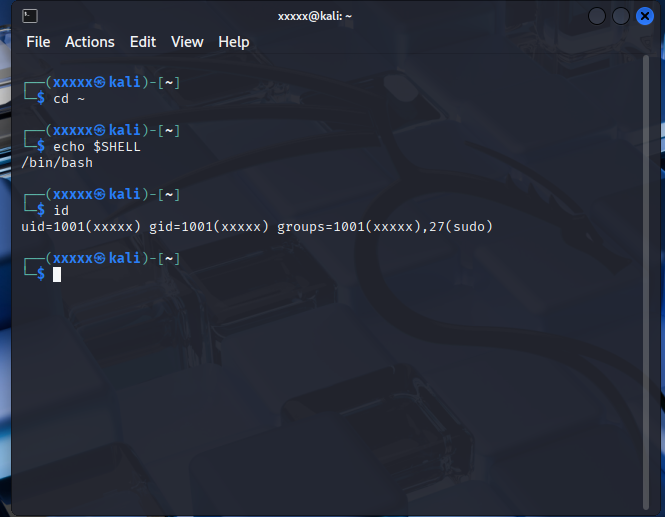This screenshot has width=665, height=517.
Task: Click the xxxxx@kali: ~ window title
Action: tap(315, 16)
